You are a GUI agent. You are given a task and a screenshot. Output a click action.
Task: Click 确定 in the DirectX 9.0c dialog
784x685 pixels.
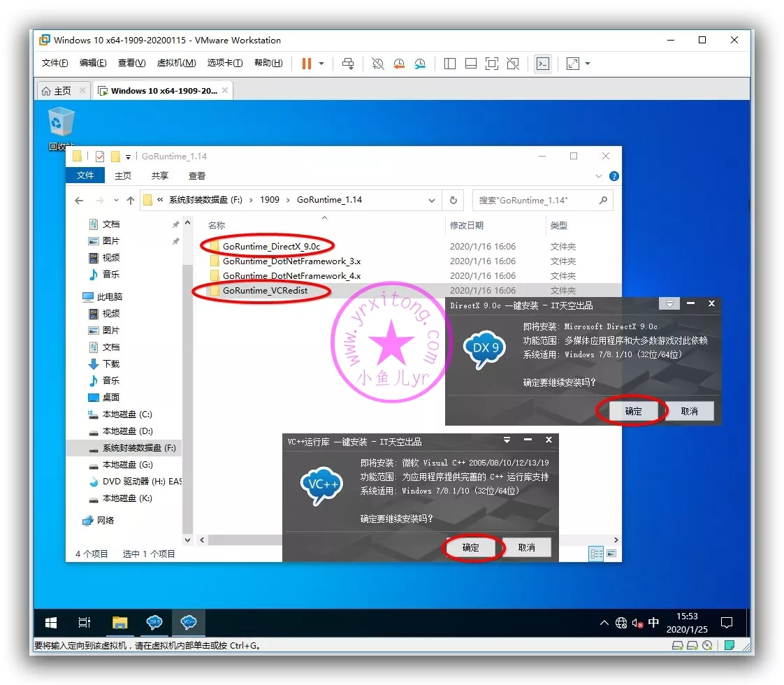(x=633, y=411)
